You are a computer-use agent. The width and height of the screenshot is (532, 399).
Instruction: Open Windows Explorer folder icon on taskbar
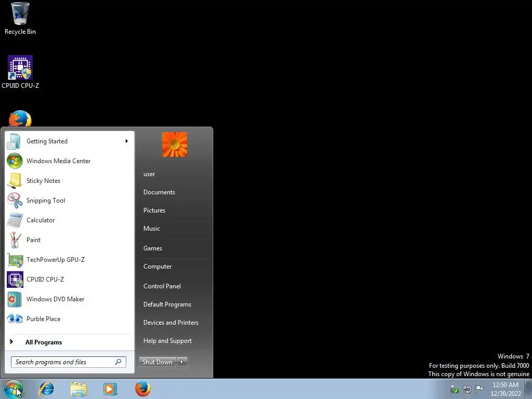click(78, 389)
